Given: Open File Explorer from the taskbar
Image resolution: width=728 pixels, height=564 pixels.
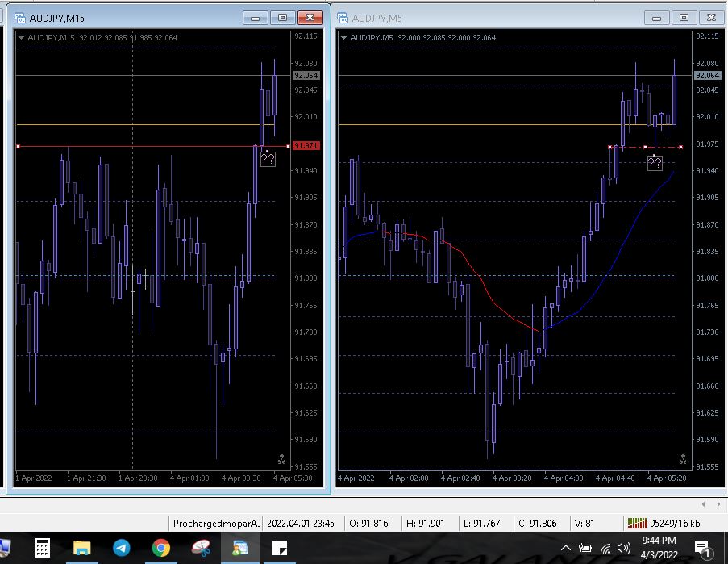Looking at the screenshot, I should coord(82,549).
